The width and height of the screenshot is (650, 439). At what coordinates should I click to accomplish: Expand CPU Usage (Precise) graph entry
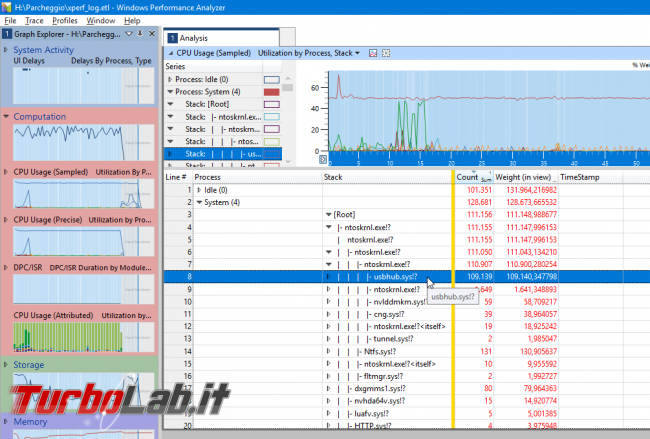point(6,220)
